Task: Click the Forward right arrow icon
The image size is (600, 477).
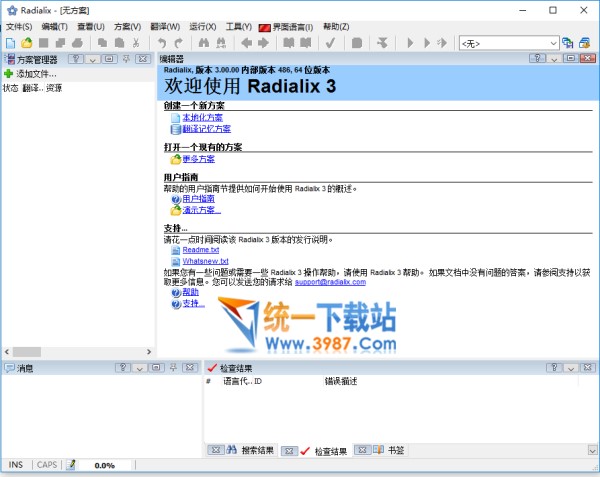Action: point(263,43)
